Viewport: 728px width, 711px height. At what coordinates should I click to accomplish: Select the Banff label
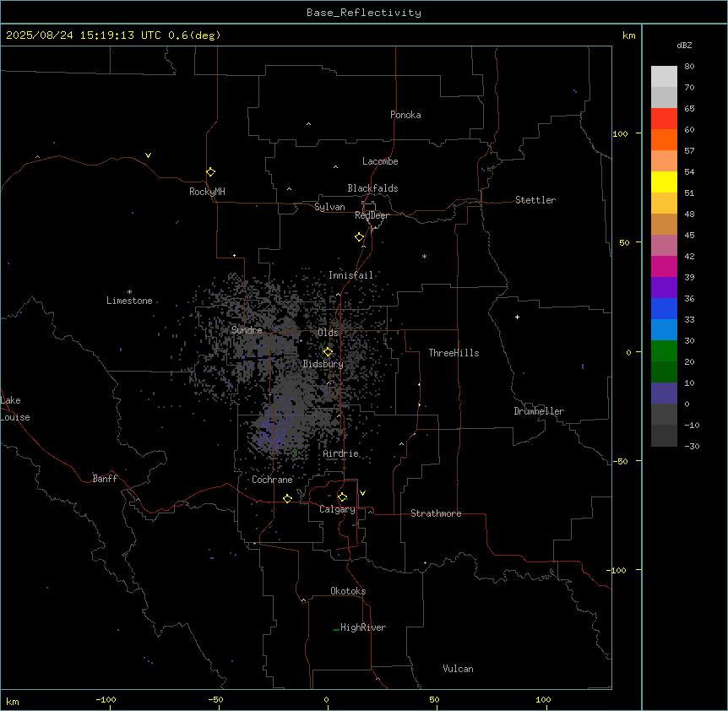(x=105, y=479)
